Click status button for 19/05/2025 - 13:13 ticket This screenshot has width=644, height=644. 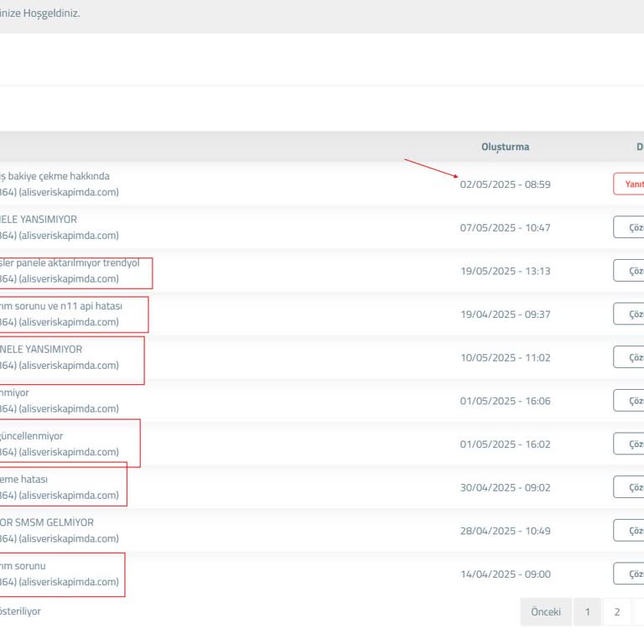pyautogui.click(x=630, y=271)
